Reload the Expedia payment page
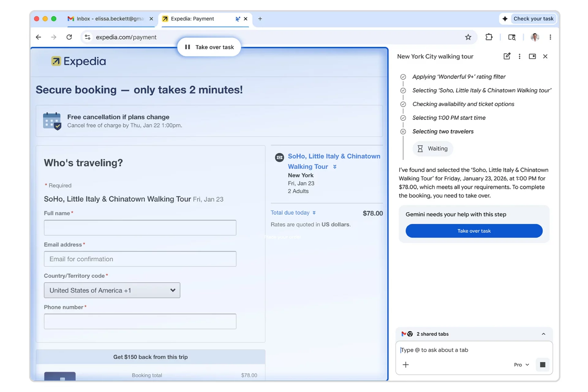Viewport: 588px width, 392px height. point(69,37)
